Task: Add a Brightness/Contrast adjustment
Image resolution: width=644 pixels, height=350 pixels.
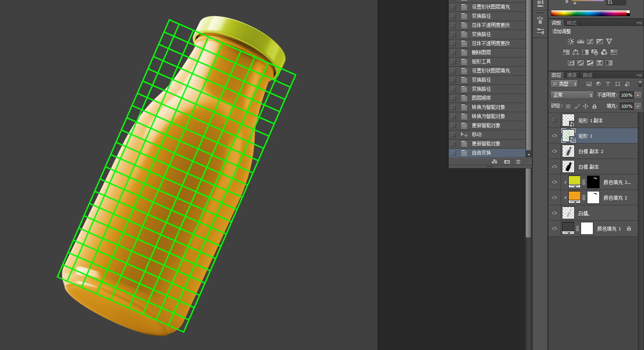Action: click(x=570, y=41)
